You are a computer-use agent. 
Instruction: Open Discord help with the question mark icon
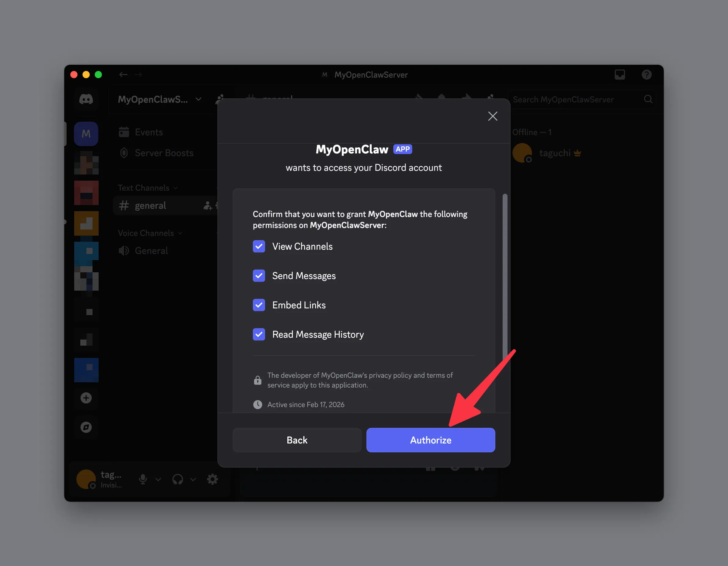pos(647,74)
